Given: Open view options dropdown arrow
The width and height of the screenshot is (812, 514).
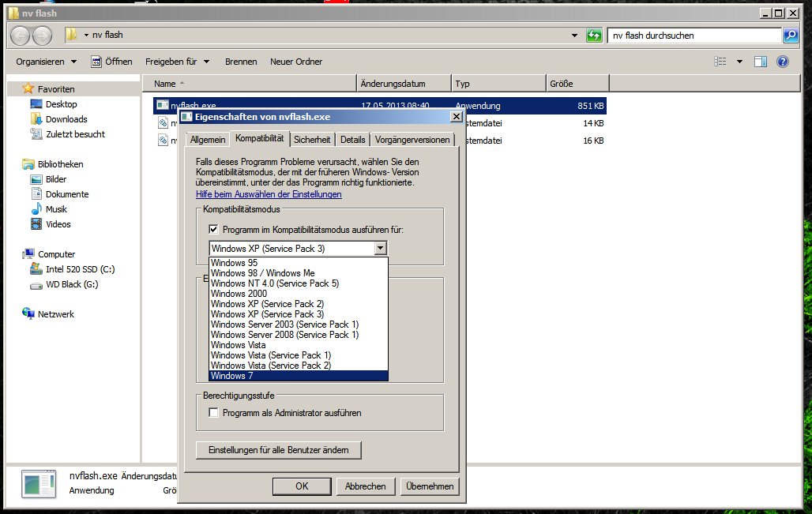Looking at the screenshot, I should tap(739, 62).
